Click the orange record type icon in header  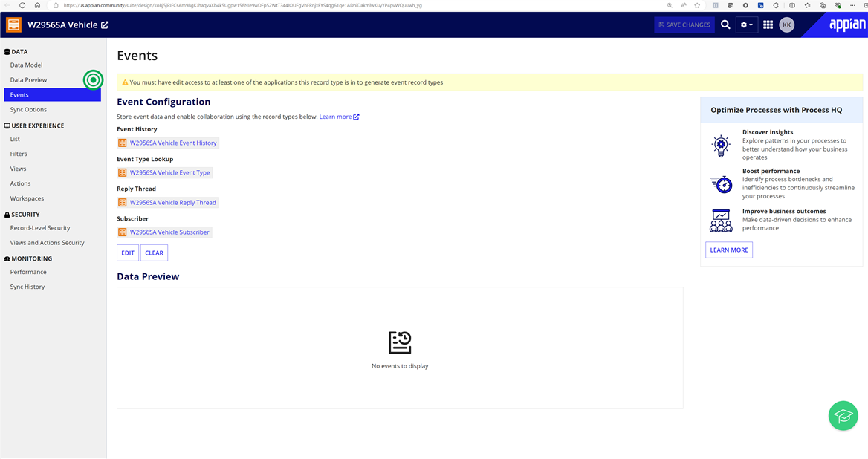(x=13, y=25)
